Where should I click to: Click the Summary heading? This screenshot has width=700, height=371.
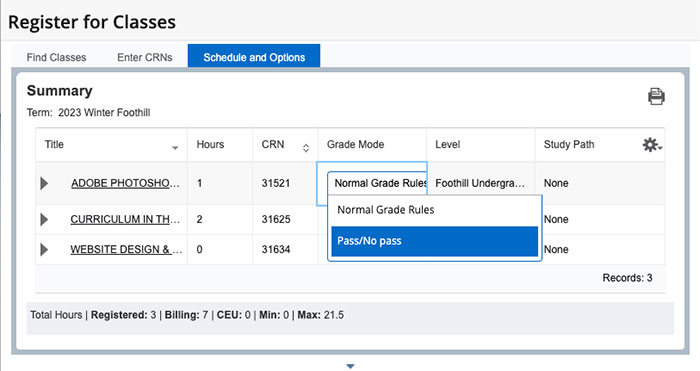click(x=59, y=91)
